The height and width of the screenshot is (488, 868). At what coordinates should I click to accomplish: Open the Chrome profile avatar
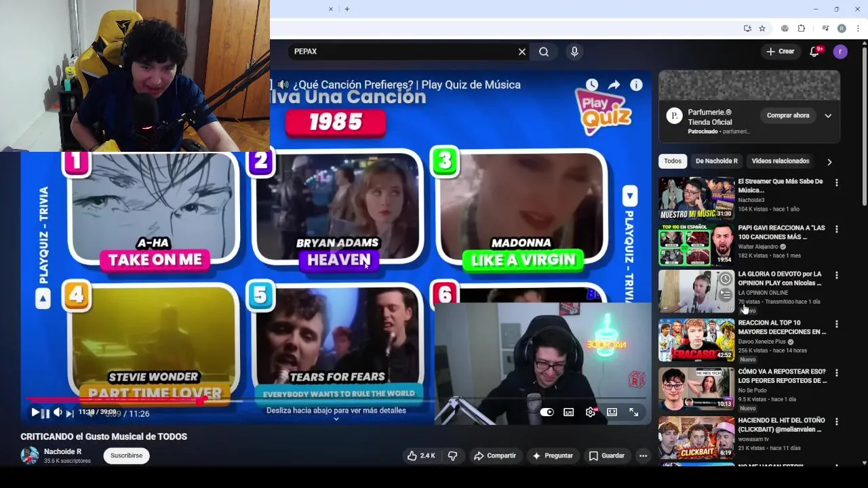point(842,28)
